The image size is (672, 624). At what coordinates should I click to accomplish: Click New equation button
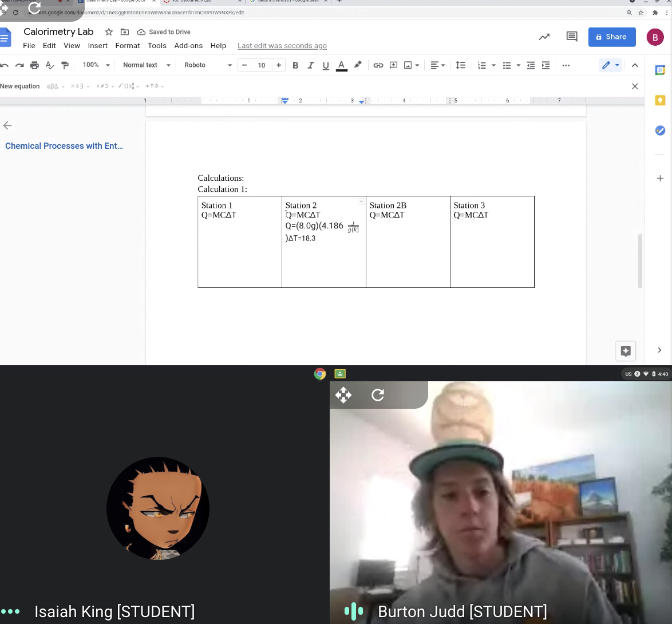point(19,86)
